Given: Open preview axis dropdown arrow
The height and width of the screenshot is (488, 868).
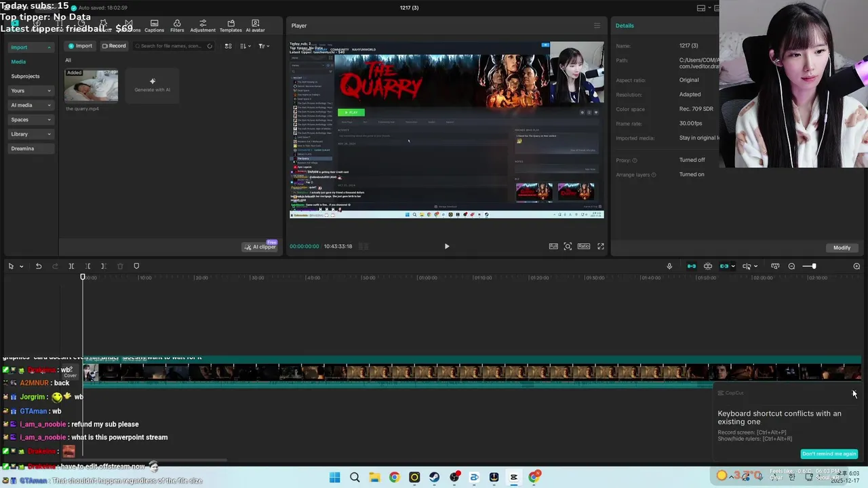Looking at the screenshot, I should (755, 266).
